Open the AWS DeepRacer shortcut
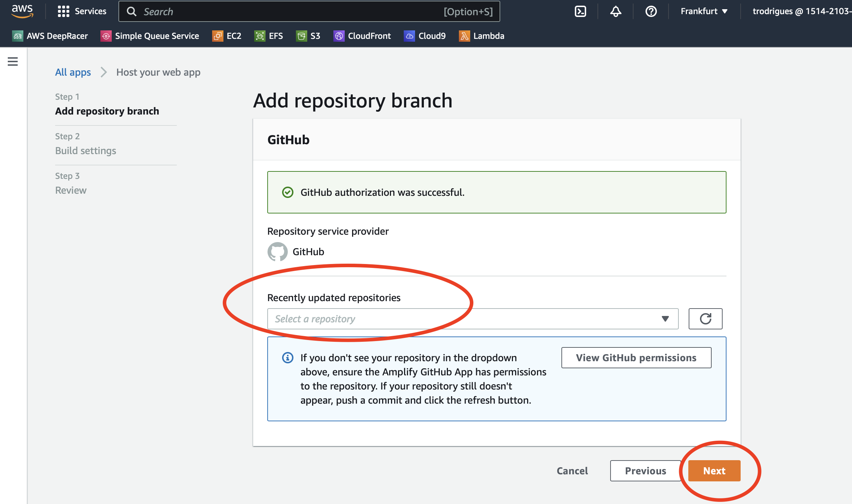852x504 pixels. [50, 36]
